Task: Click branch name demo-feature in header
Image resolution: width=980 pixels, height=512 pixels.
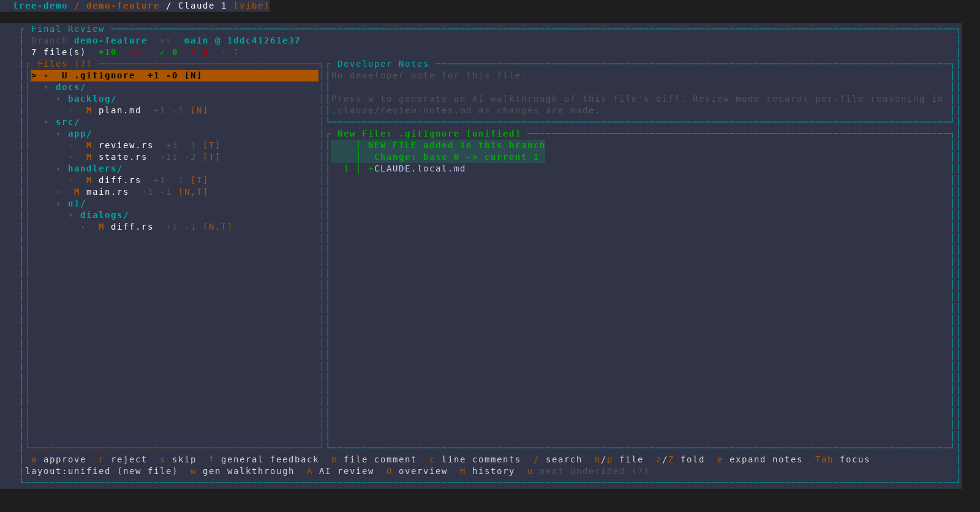Action: [x=110, y=40]
